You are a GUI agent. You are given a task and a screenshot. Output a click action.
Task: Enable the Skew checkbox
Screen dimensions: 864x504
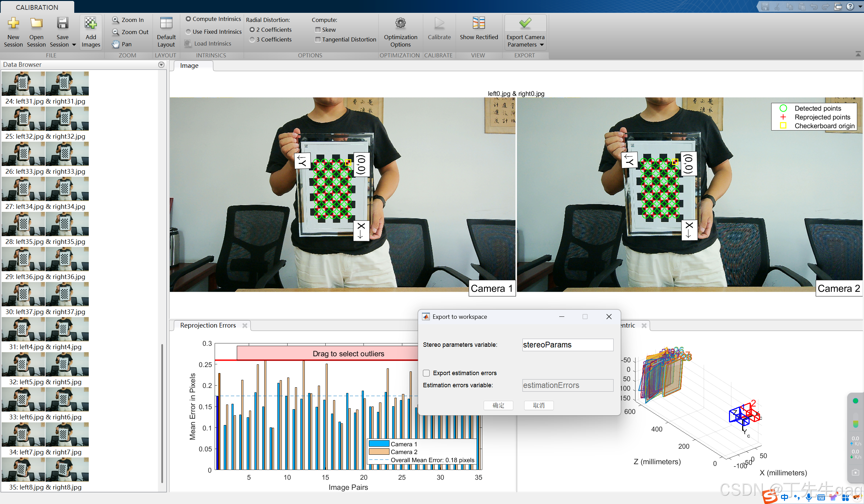[318, 30]
